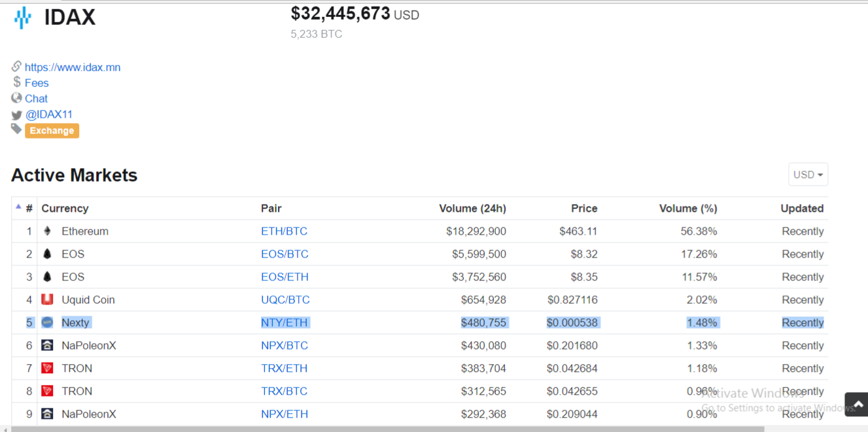Open the USD currency dropdown
This screenshot has height=432, width=868.
pyautogui.click(x=808, y=174)
